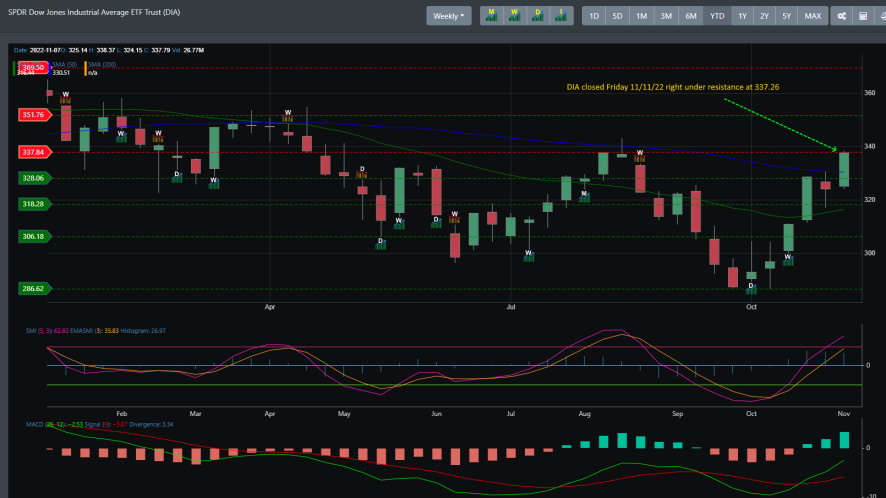Screen dimensions: 886x498
Task: Click the DIA closed Friday annotation text
Action: pos(673,87)
